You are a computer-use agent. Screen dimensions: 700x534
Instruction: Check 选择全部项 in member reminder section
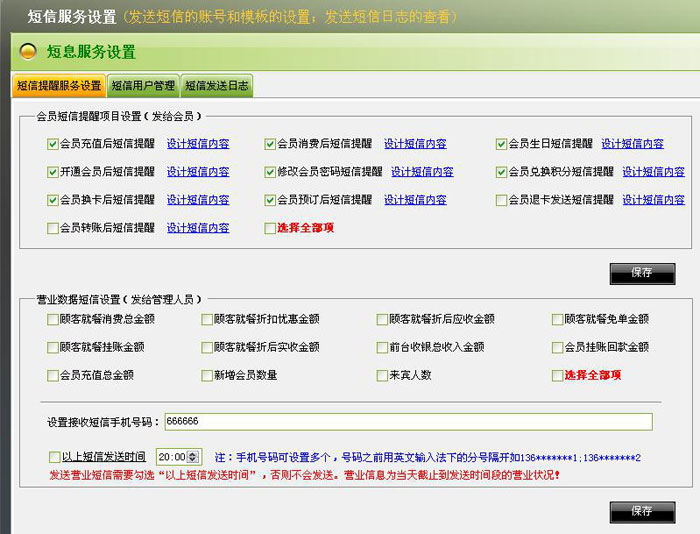click(x=270, y=228)
